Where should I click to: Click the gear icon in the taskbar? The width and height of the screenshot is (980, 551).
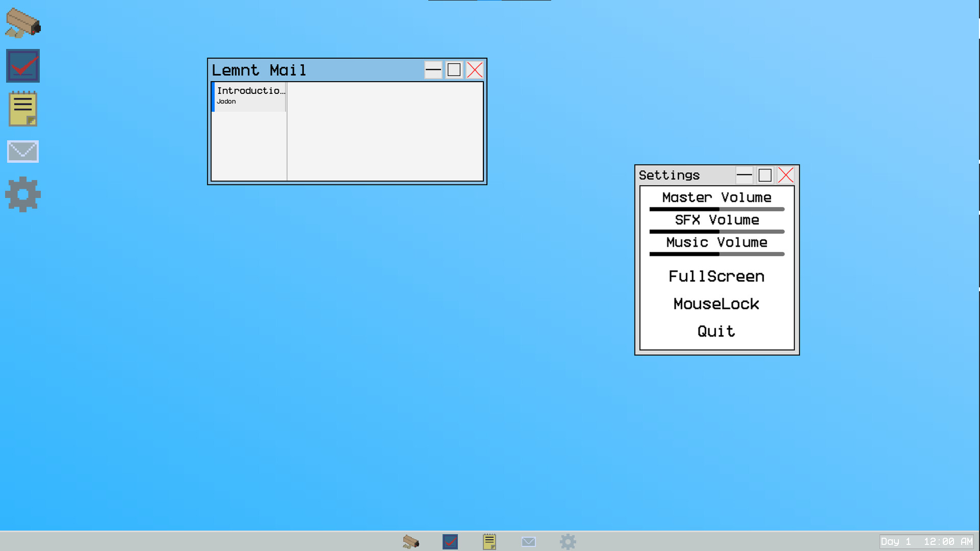[568, 541]
